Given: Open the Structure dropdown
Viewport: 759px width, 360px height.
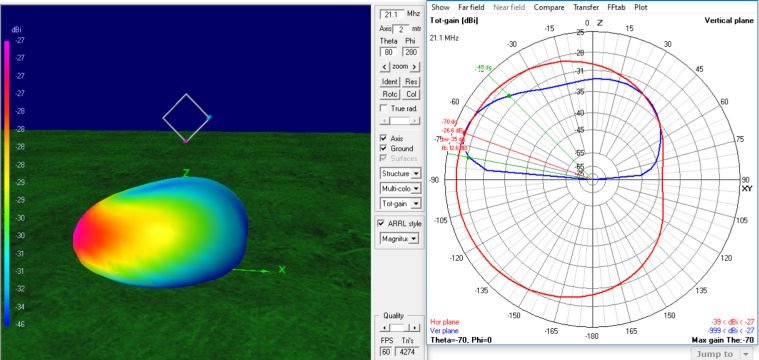Looking at the screenshot, I should tap(400, 173).
